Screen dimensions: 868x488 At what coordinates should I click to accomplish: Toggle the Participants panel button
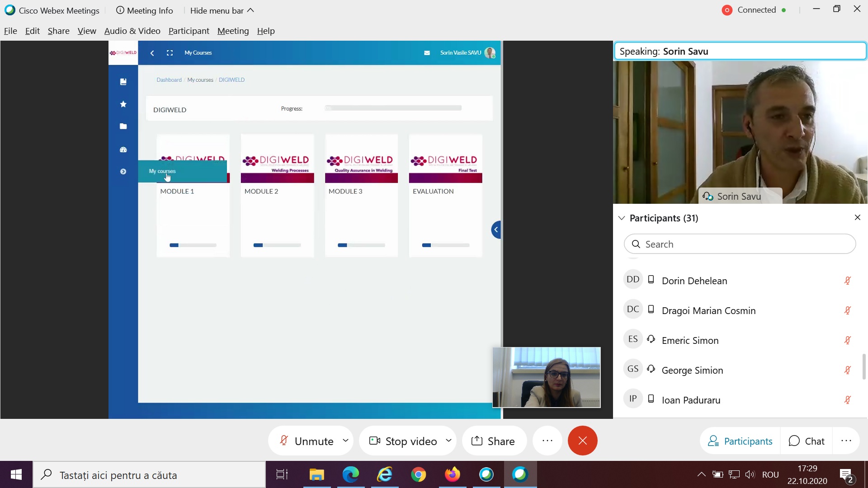pos(740,441)
